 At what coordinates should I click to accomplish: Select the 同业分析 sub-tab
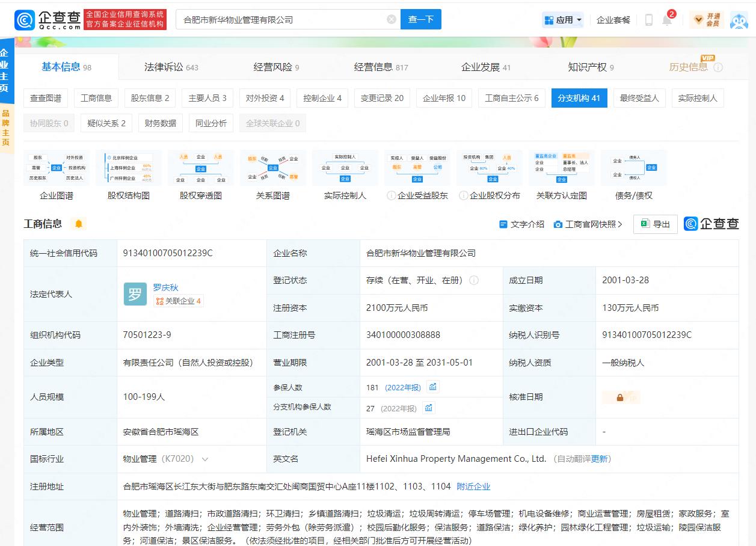coord(211,123)
